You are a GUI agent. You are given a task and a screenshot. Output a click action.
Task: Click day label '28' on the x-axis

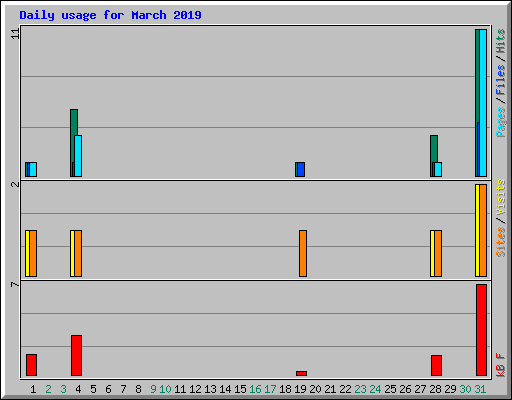click(x=435, y=389)
